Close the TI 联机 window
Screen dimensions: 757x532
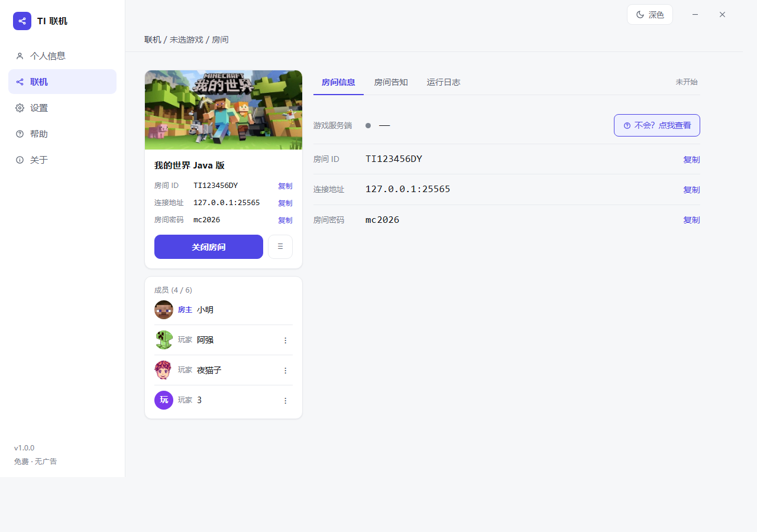722,15
